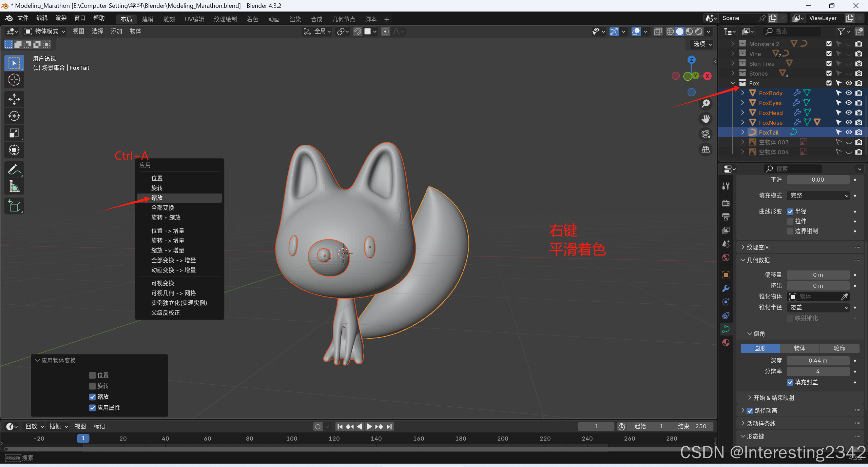Open the Modifiers wrench properties tab
Screen dimensions: 868x467
(726, 288)
